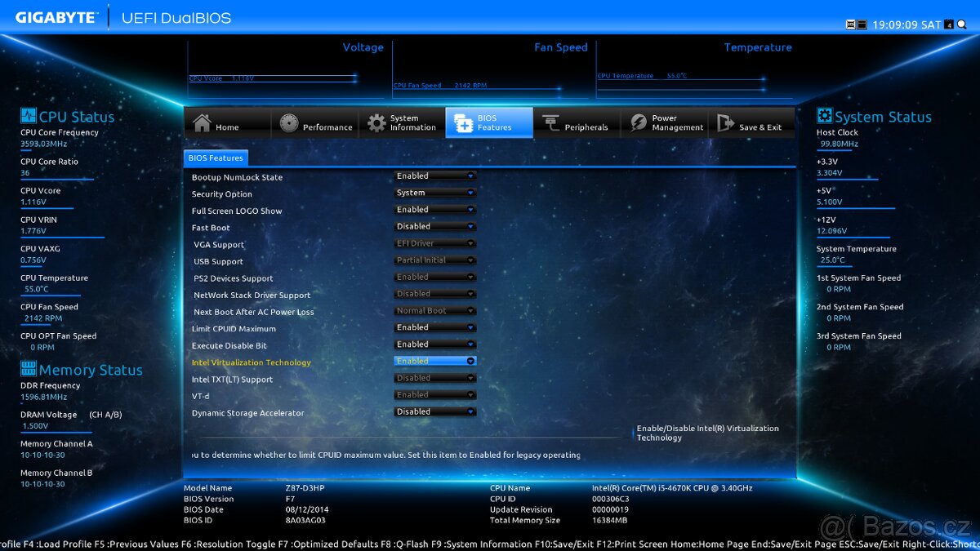Toggle Fast Boot Disabled setting
The width and height of the screenshot is (980, 551).
[434, 227]
